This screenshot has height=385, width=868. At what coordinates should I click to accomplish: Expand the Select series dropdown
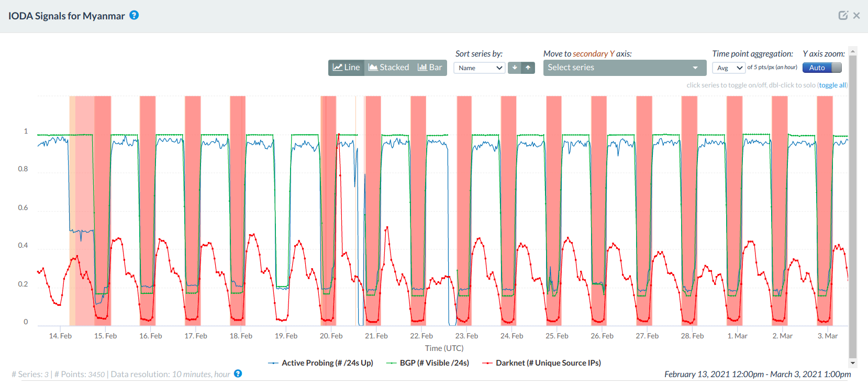click(624, 68)
